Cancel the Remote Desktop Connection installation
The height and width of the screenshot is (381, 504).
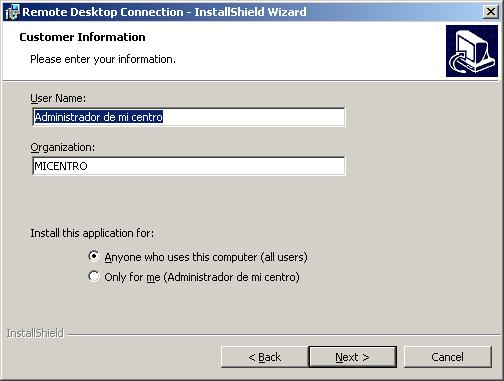click(448, 357)
